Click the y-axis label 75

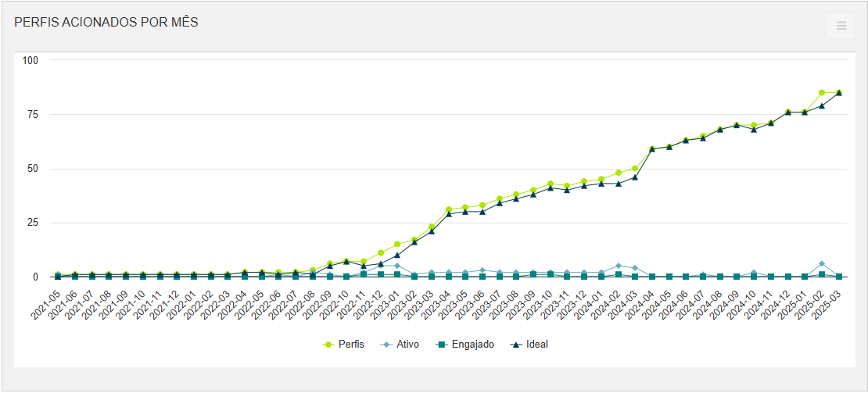pyautogui.click(x=32, y=114)
